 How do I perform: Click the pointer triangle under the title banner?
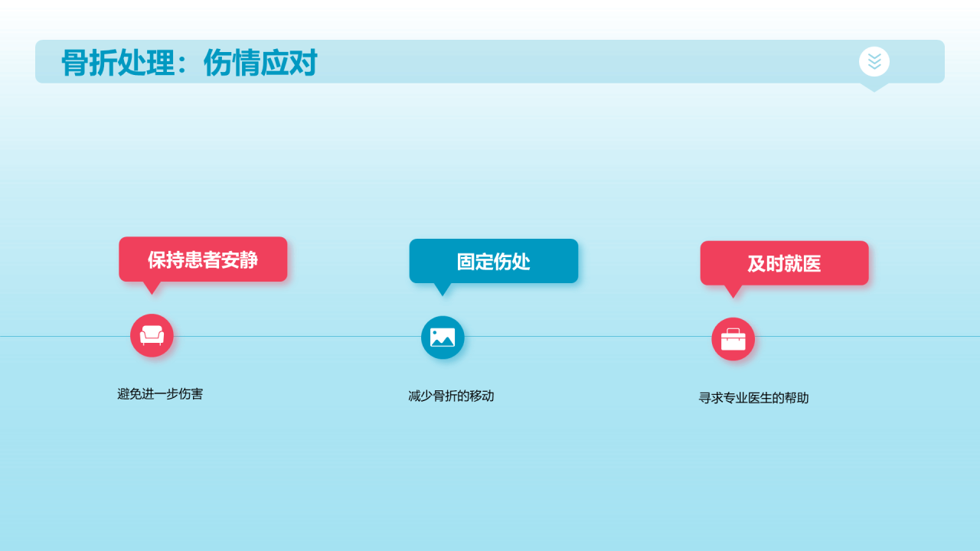(874, 86)
